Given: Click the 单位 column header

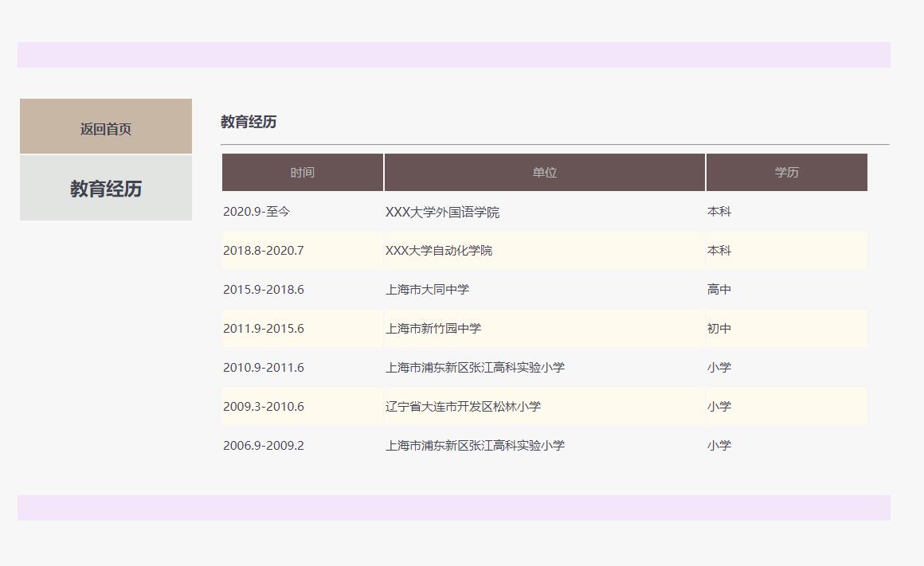Looking at the screenshot, I should pos(545,173).
